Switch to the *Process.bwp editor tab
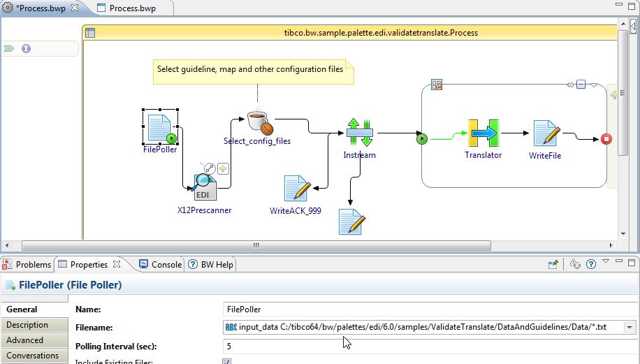 click(41, 8)
